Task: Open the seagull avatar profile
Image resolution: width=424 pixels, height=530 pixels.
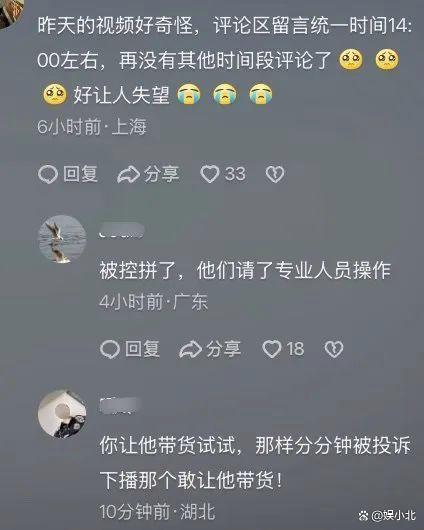Action: [62, 239]
